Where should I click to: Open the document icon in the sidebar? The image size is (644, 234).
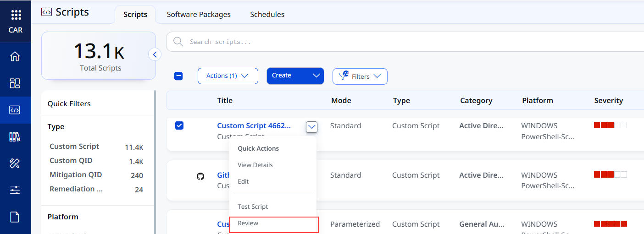click(x=15, y=217)
